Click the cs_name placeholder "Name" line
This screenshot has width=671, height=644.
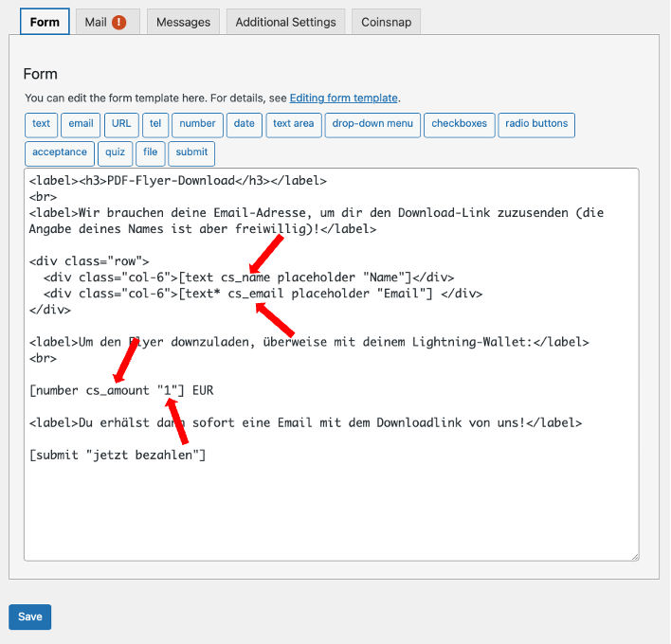[248, 277]
